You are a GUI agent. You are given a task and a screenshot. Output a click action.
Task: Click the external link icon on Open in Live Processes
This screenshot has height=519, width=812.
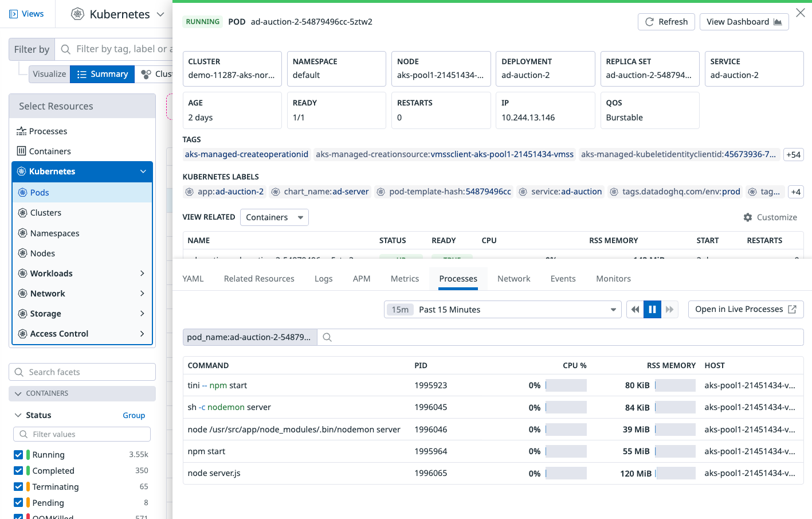click(793, 309)
